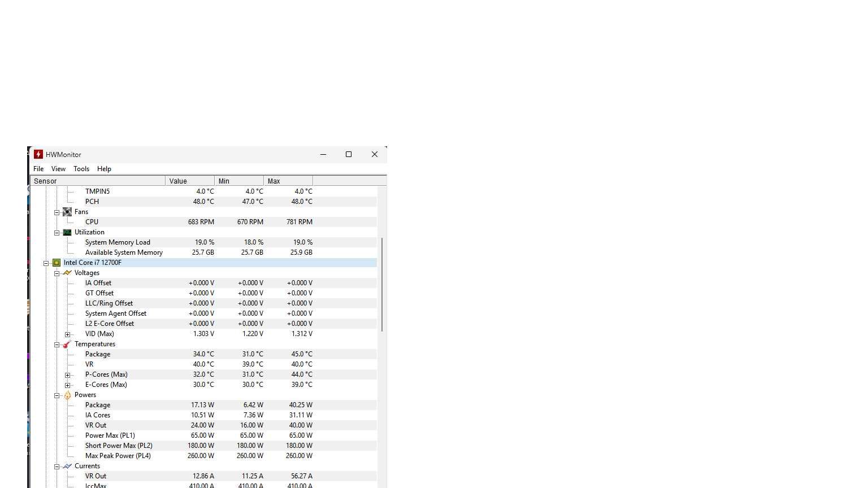Screen dimensions: 868x488
Task: Minimize the HWMonitor window
Action: click(x=323, y=154)
